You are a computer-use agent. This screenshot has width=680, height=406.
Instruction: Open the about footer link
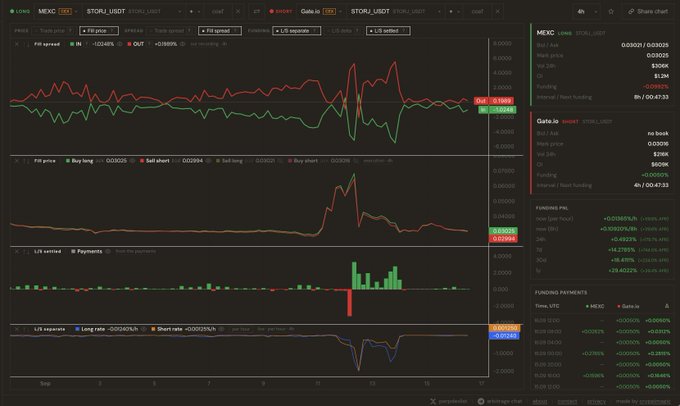[539, 402]
